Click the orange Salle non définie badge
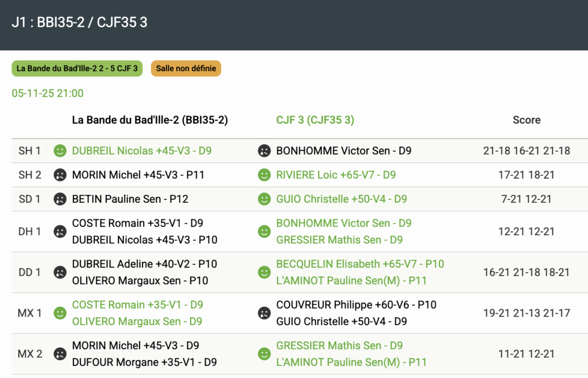The image size is (588, 378). [x=186, y=68]
